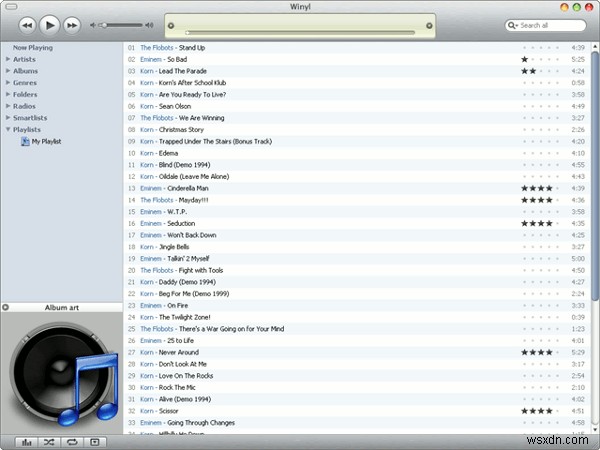Click second star for Lead The Parade
The height and width of the screenshot is (450, 600).
click(x=533, y=71)
